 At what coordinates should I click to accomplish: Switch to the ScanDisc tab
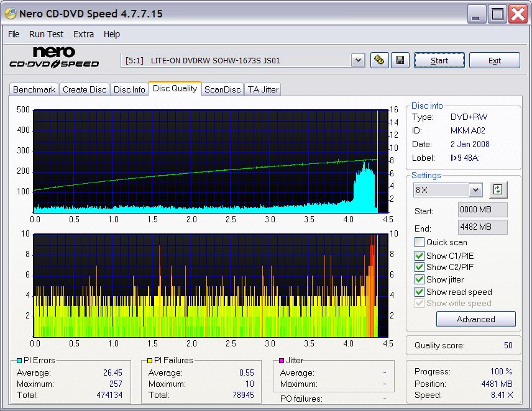point(222,89)
